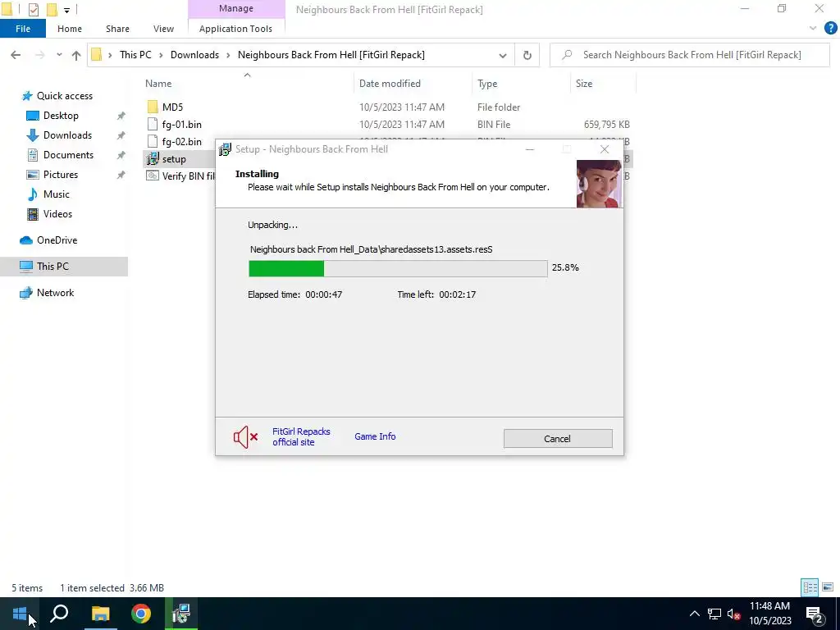Image resolution: width=840 pixels, height=630 pixels.
Task: Open Quick access in the navigation pane
Action: coord(64,96)
